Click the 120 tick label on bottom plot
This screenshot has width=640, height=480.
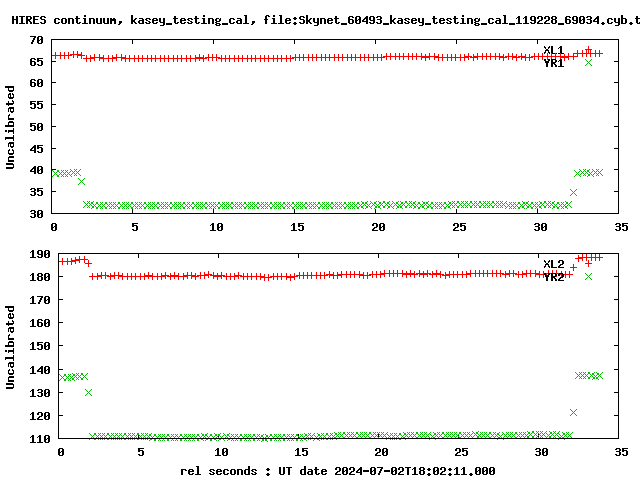pos(40,416)
